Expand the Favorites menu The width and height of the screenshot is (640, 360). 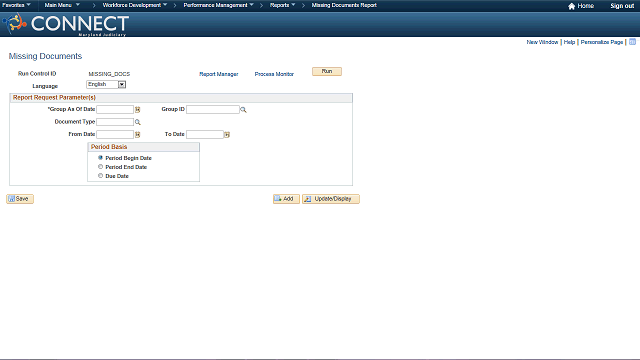coord(16,5)
